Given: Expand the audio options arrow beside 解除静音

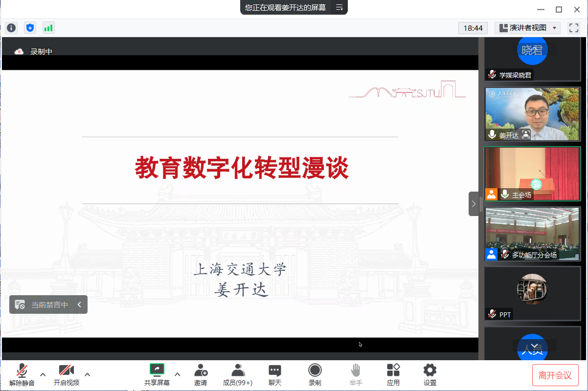Looking at the screenshot, I should (43, 375).
